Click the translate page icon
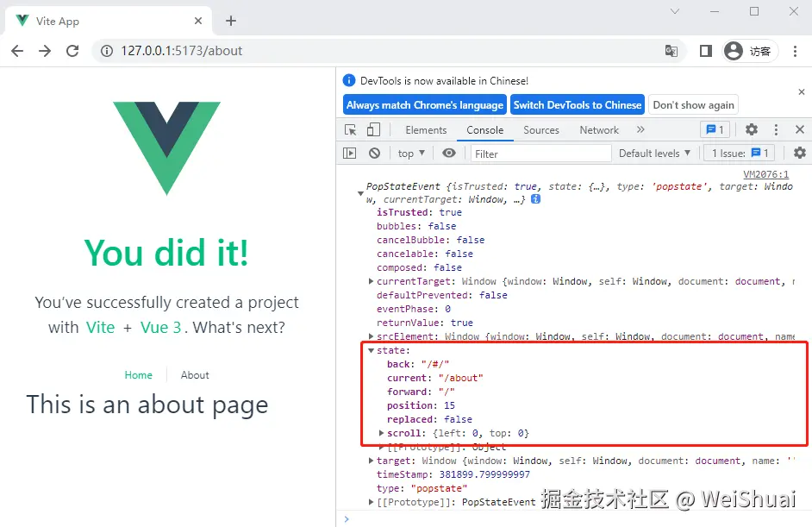Image resolution: width=812 pixels, height=527 pixels. (671, 51)
